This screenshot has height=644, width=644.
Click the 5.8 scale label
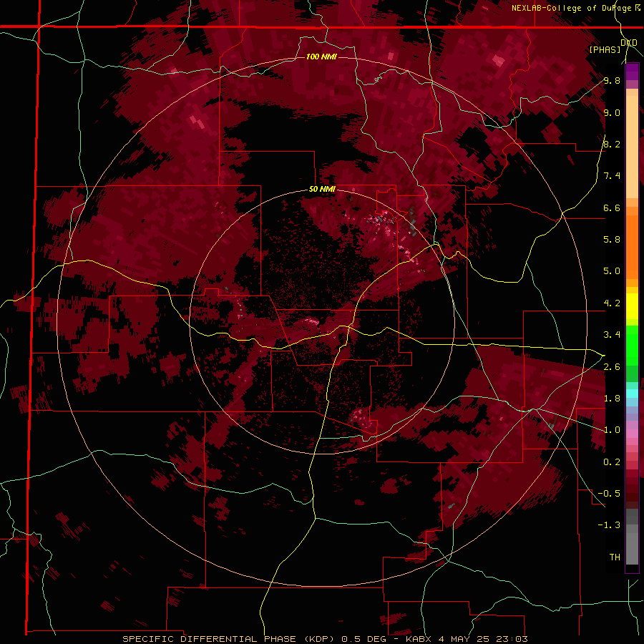(x=612, y=240)
